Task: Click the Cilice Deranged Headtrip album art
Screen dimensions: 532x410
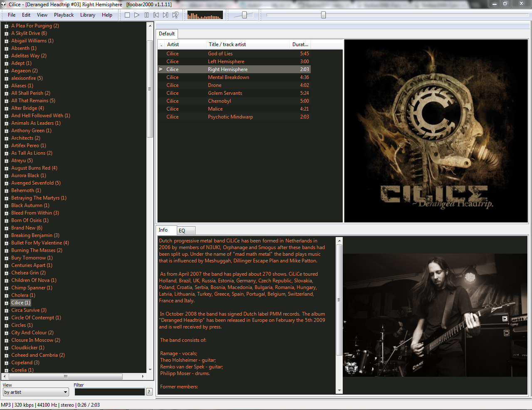Action: click(x=436, y=131)
